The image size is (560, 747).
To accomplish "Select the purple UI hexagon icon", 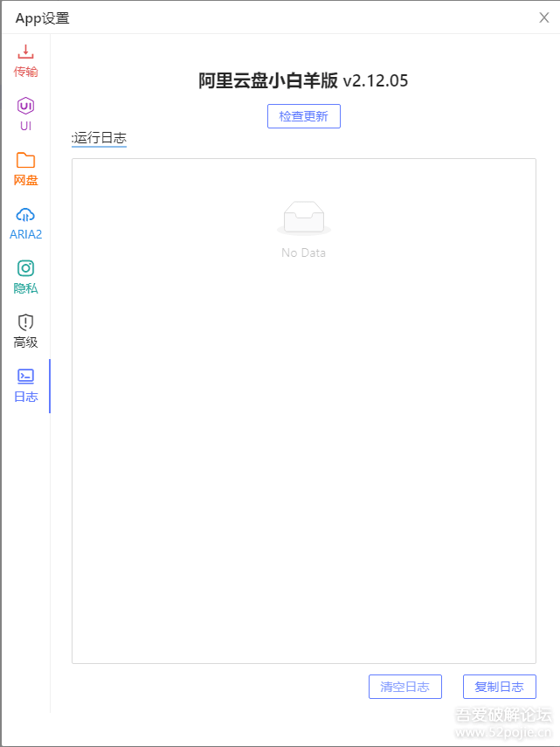I will point(25,106).
